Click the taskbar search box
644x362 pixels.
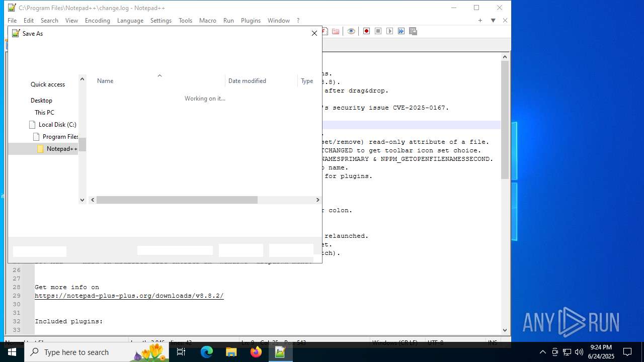[x=97, y=352]
